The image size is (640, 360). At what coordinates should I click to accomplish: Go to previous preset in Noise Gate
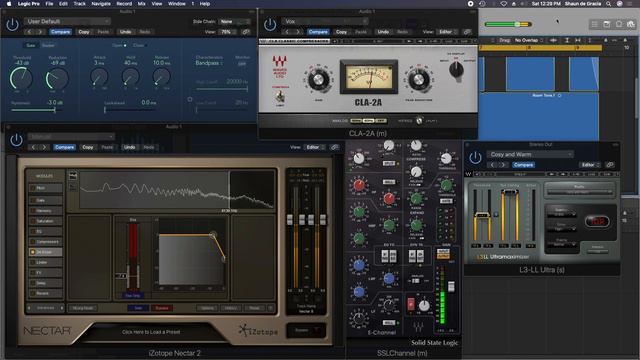click(x=29, y=32)
